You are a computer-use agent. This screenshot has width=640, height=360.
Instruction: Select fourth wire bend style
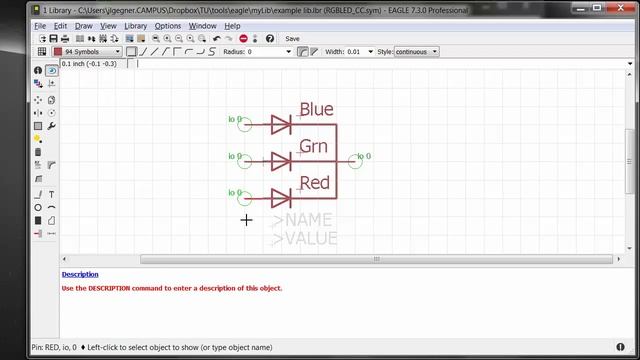tap(166, 52)
